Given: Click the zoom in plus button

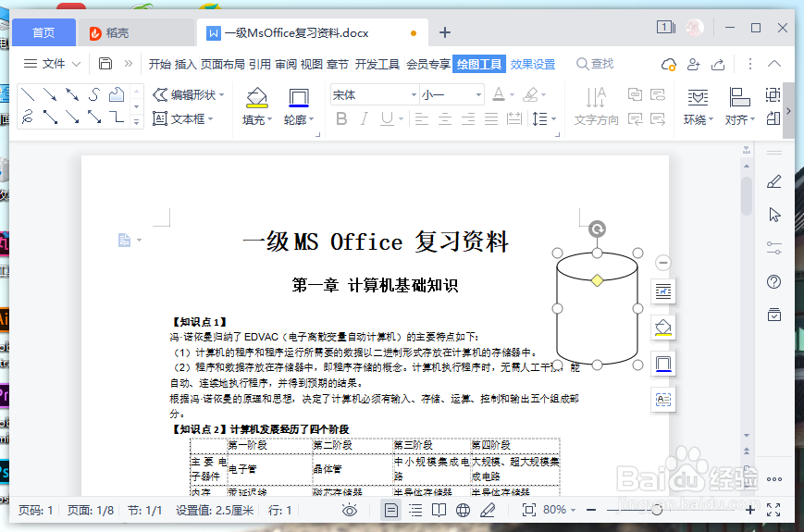Looking at the screenshot, I should 749,510.
